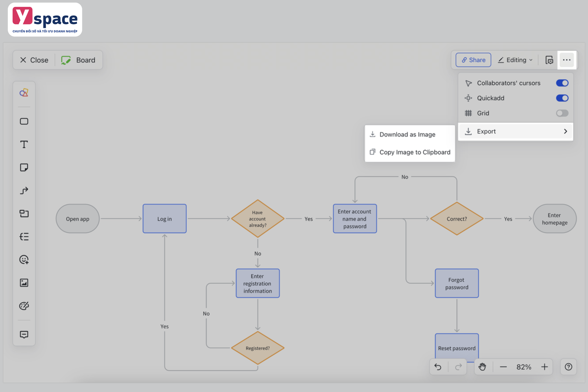The height and width of the screenshot is (392, 588).
Task: Select the rectangle shape tool
Action: (24, 121)
